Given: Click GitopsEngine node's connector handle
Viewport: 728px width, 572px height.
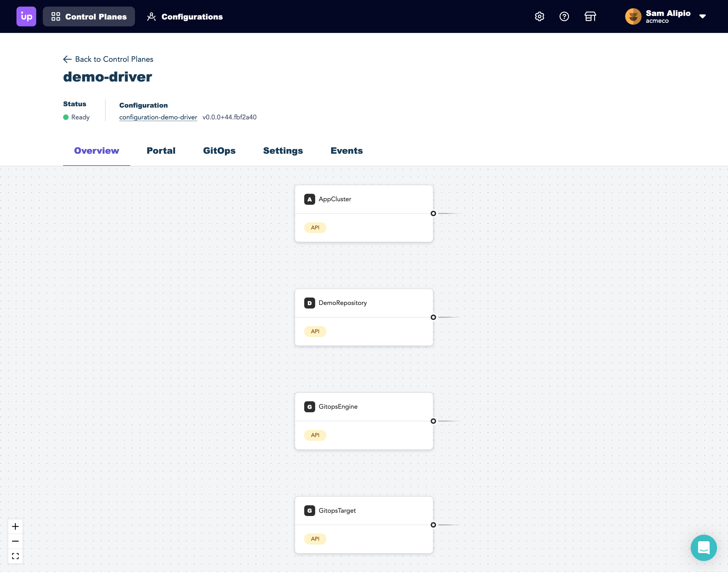Looking at the screenshot, I should coord(433,421).
